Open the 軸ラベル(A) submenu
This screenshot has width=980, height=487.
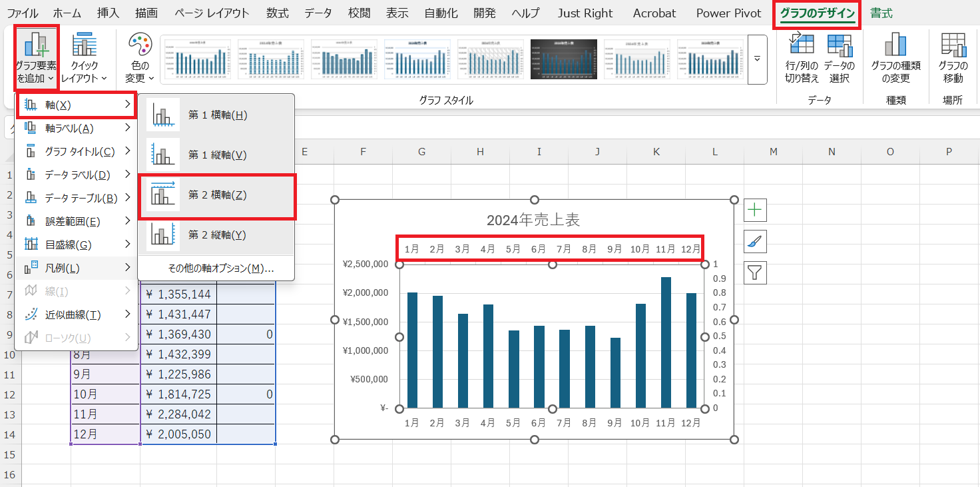coord(77,129)
